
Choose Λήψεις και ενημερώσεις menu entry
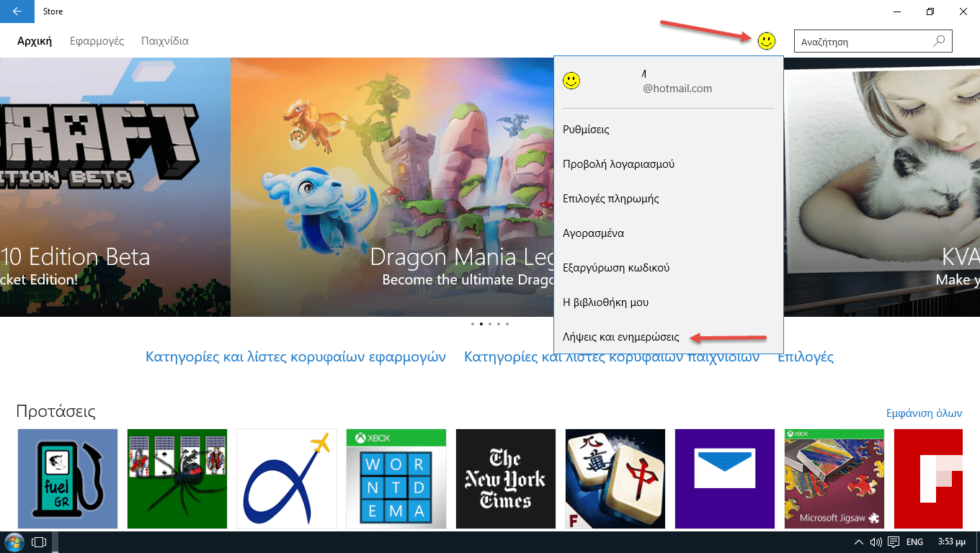point(620,337)
